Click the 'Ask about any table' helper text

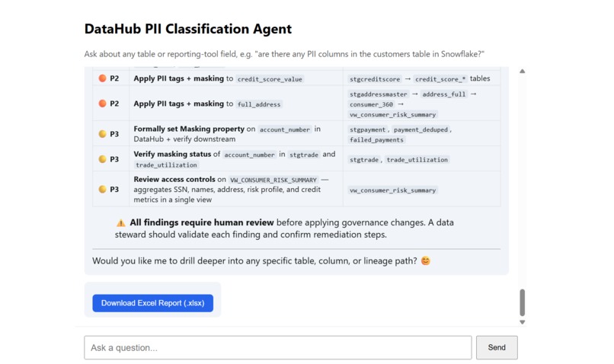284,54
